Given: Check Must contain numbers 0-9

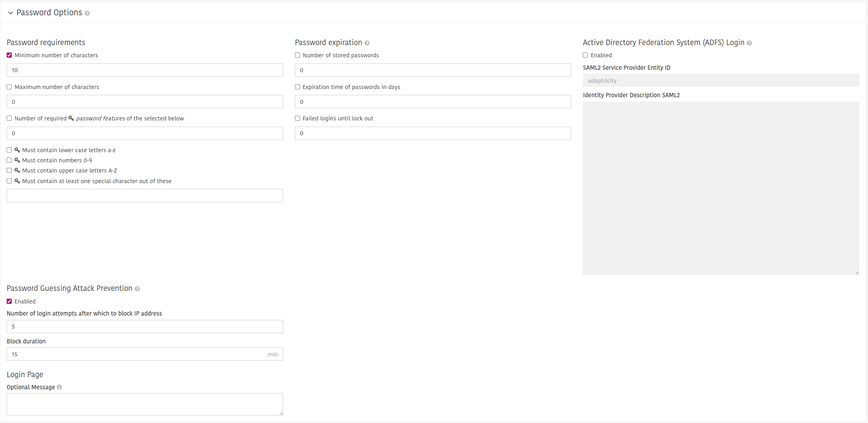Looking at the screenshot, I should [9, 160].
